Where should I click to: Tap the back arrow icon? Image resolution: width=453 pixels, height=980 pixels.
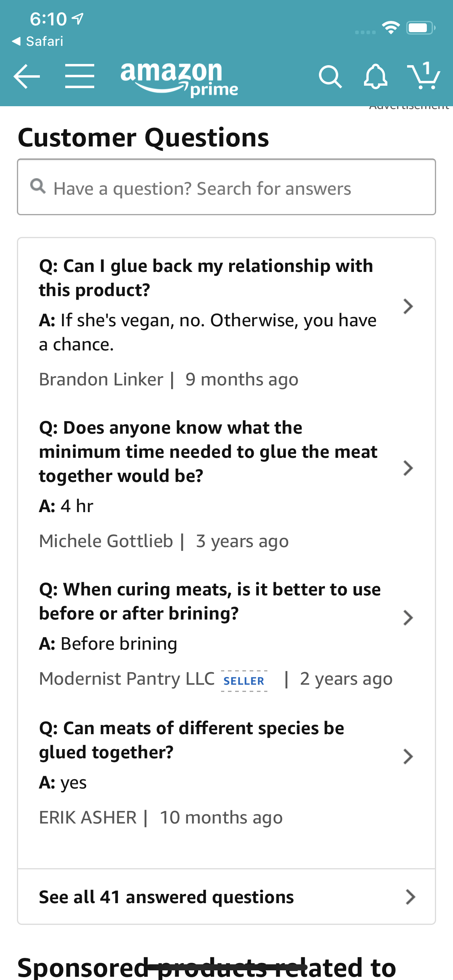point(27,76)
